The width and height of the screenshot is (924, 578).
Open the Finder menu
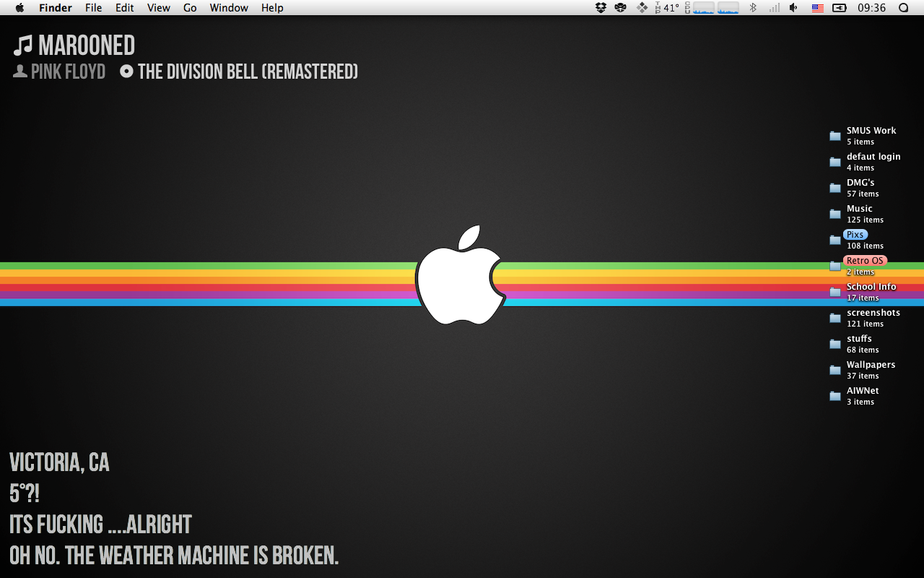[56, 7]
